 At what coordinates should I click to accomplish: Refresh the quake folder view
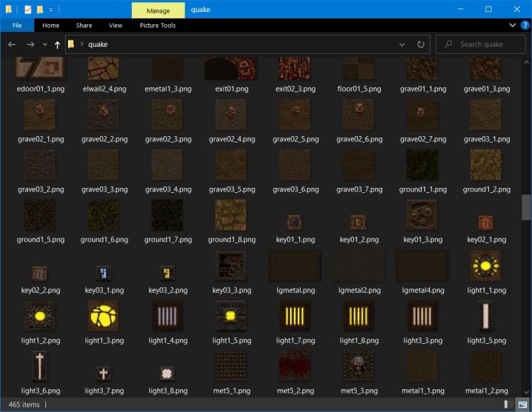(x=421, y=44)
